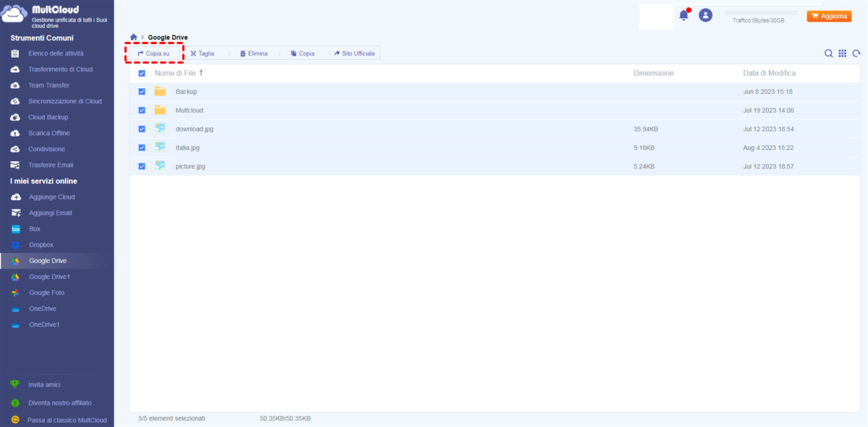Open the notifications bell
This screenshot has width=868, height=427.
(684, 15)
